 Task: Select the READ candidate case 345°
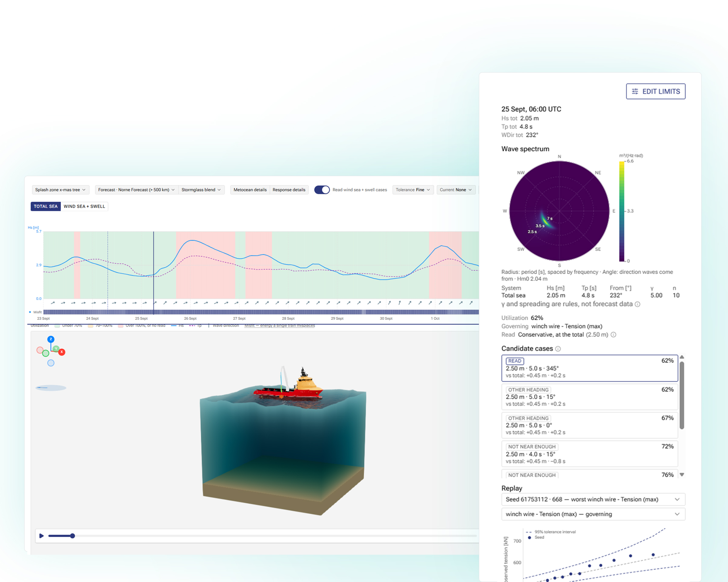590,368
